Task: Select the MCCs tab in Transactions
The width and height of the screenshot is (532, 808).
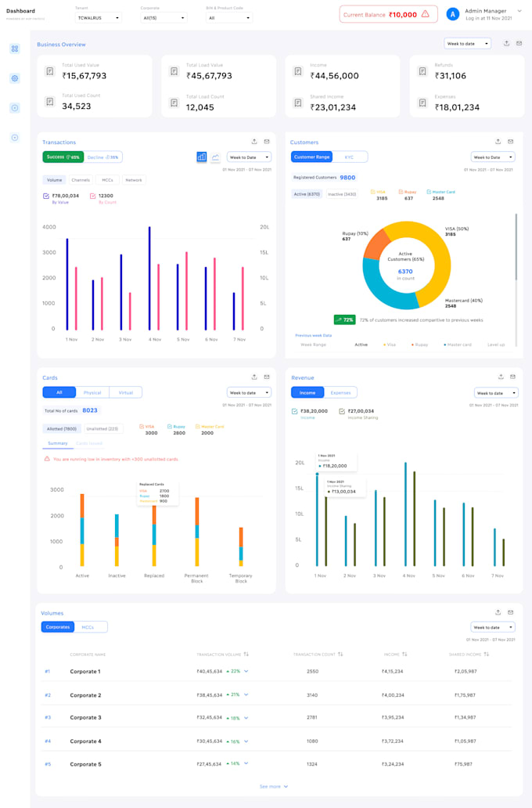Action: [x=107, y=180]
